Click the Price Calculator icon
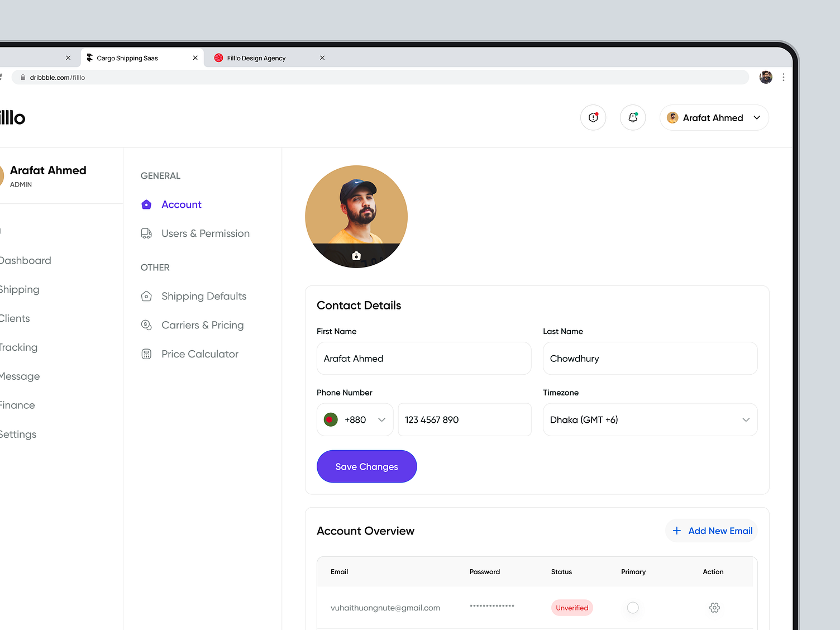The width and height of the screenshot is (840, 630). 146,354
